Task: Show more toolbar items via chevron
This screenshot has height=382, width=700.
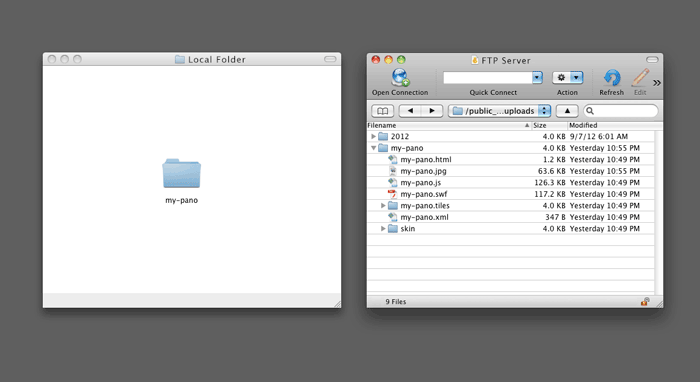Action: [657, 83]
